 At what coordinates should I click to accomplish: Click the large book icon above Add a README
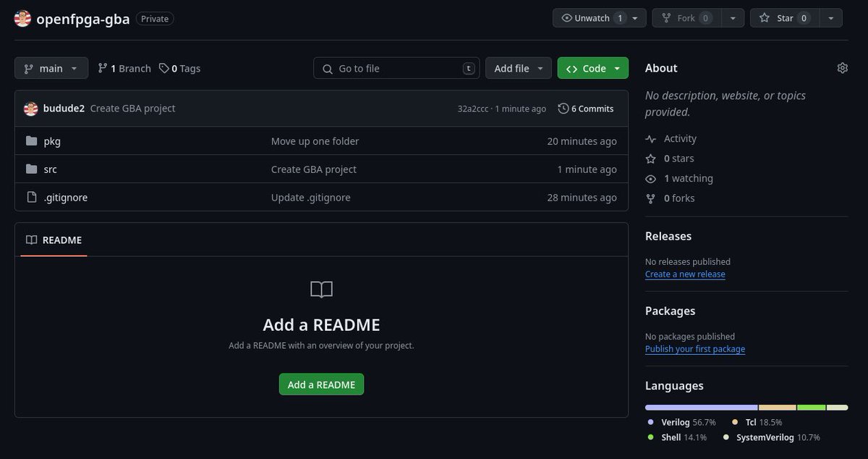coord(321,290)
